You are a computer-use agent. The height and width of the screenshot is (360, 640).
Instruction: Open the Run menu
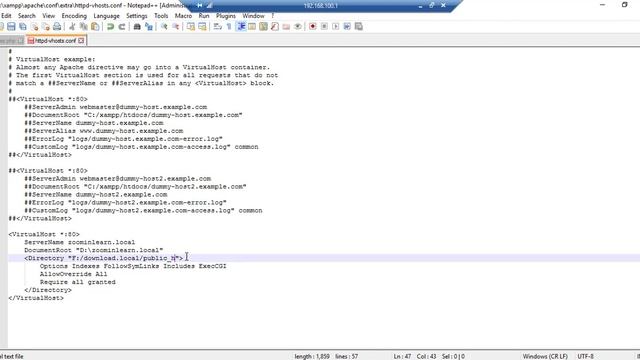204,16
